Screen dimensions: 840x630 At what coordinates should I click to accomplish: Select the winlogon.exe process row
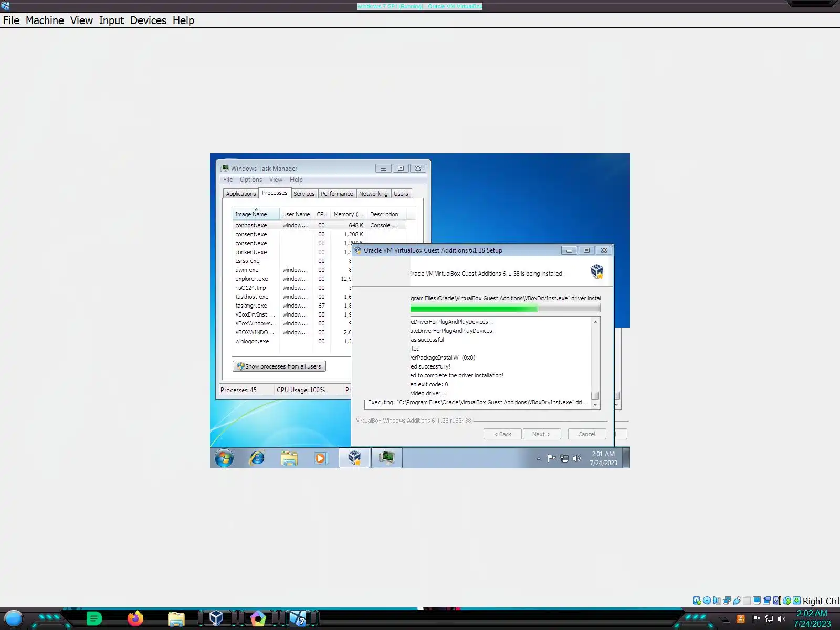[x=291, y=341]
